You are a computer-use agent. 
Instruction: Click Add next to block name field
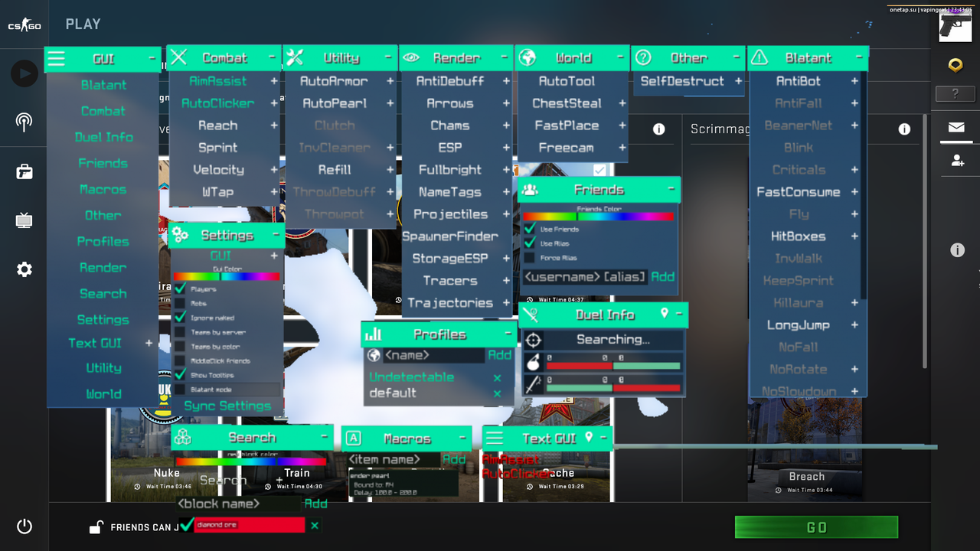pyautogui.click(x=315, y=504)
